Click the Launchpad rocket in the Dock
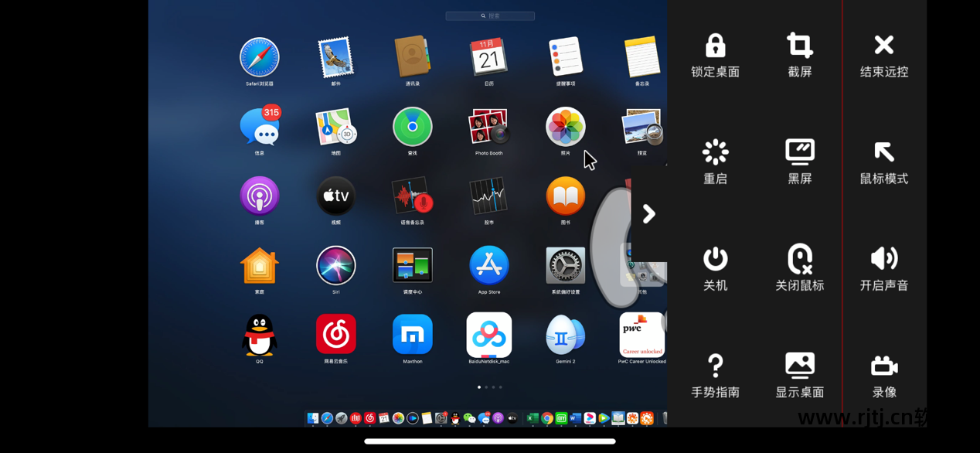980x453 pixels. coord(341,418)
